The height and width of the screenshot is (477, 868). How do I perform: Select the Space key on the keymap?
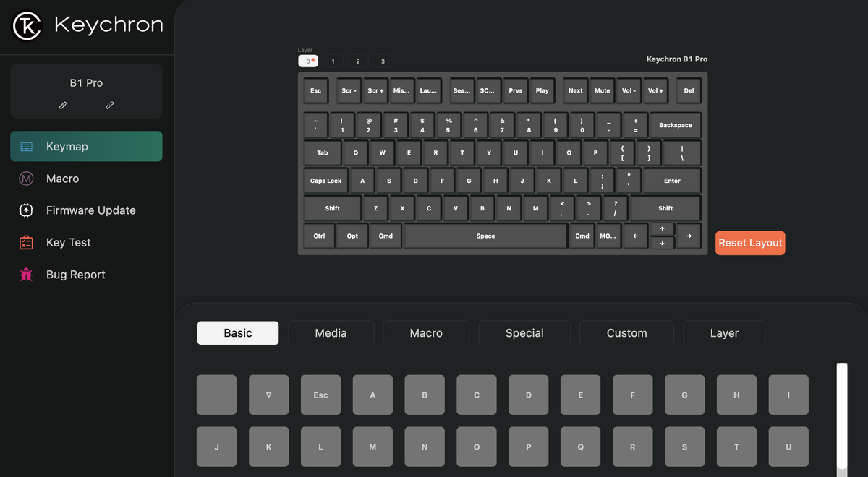[x=485, y=236]
